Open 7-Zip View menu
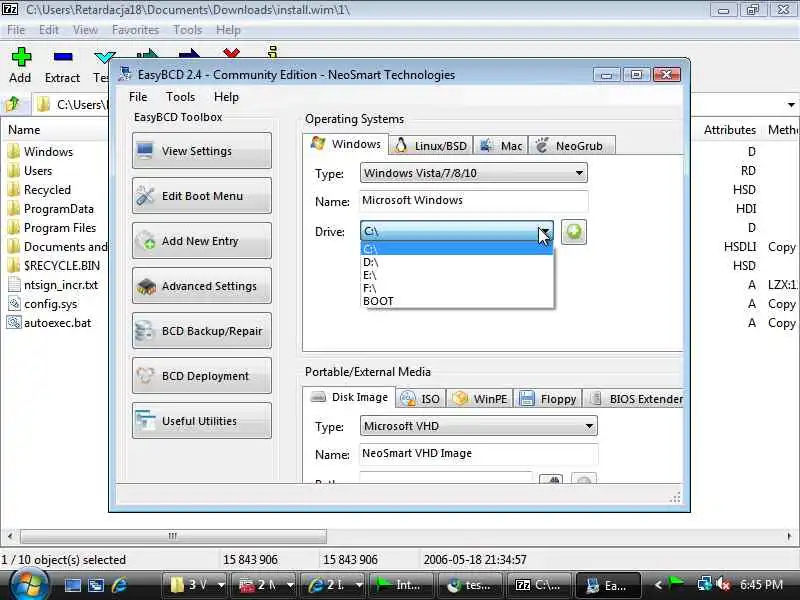This screenshot has width=800, height=600. tap(85, 30)
